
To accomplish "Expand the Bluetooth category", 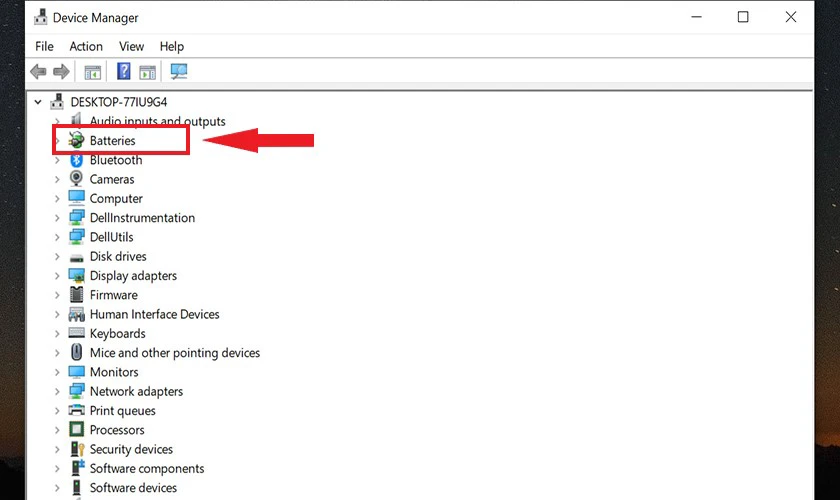I will (x=57, y=160).
